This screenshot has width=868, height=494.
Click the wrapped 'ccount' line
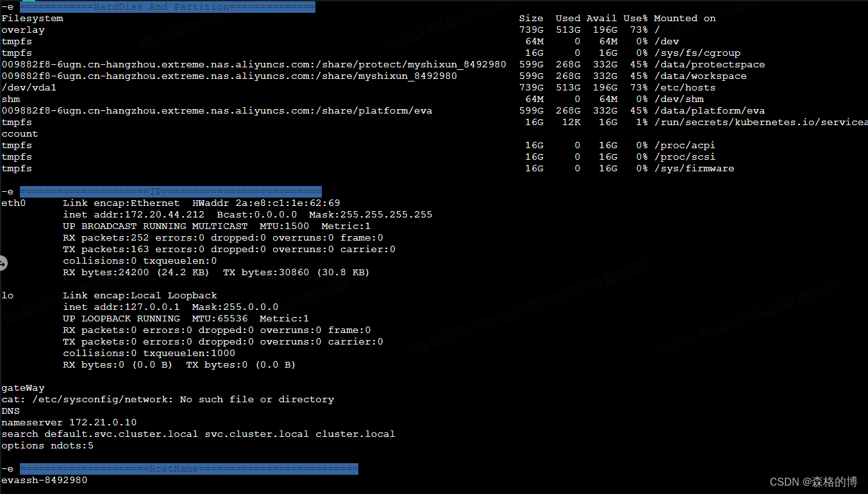point(20,134)
